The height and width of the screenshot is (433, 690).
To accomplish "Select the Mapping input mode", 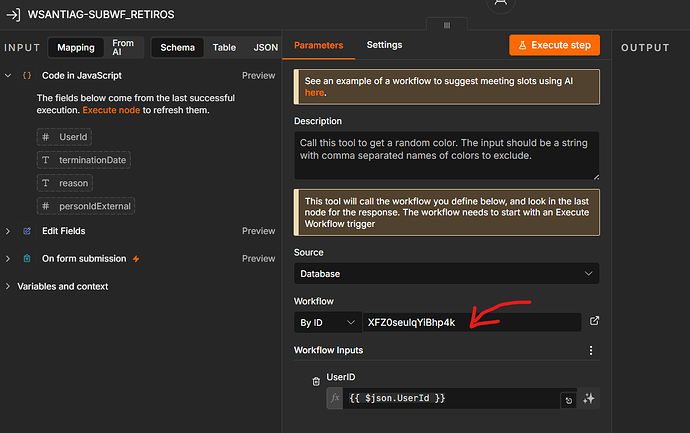I will coord(76,48).
